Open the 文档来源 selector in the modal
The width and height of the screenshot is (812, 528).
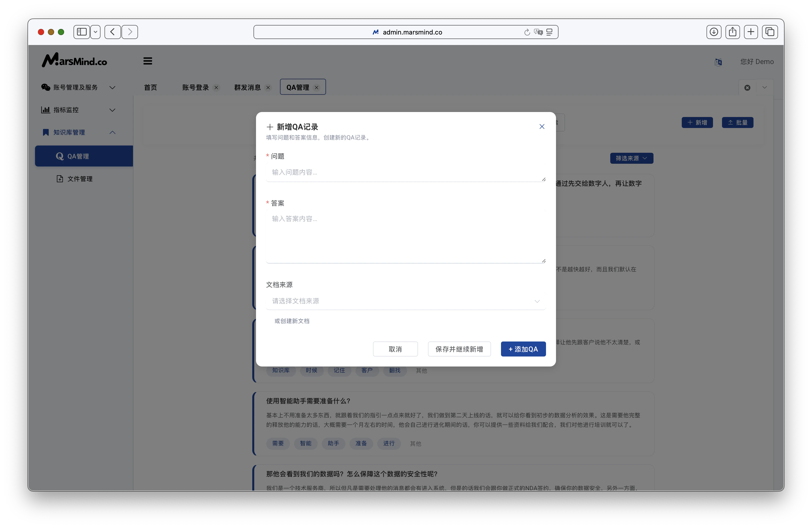pos(405,301)
